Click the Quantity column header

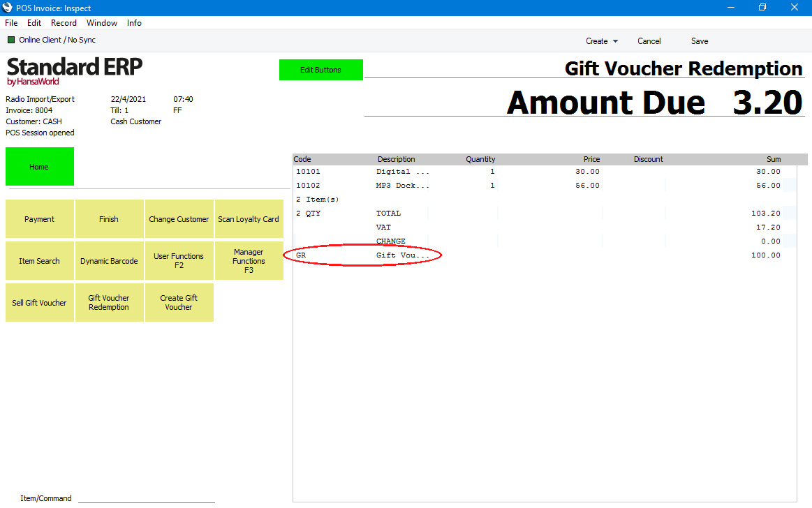coord(480,159)
